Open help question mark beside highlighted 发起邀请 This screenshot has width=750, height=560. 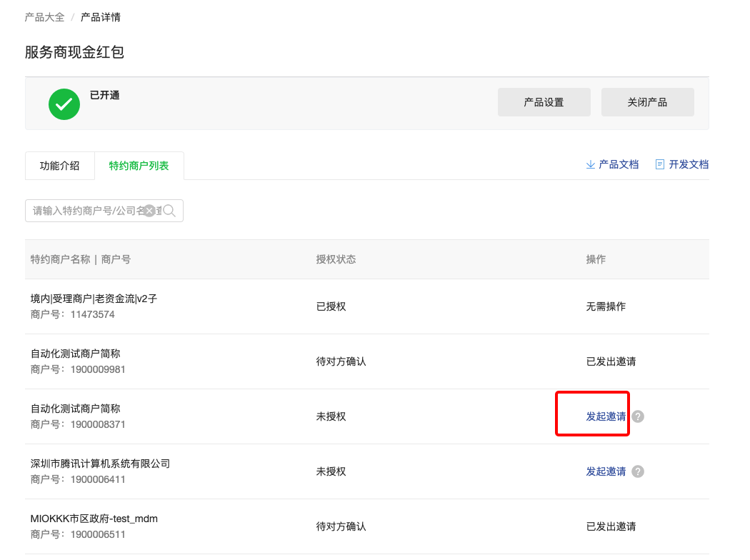click(x=637, y=416)
